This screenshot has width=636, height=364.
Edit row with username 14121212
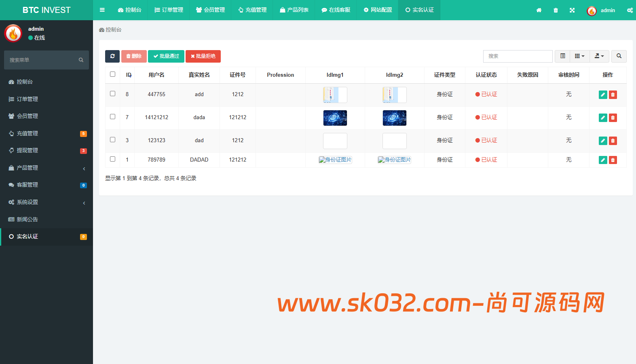point(603,118)
